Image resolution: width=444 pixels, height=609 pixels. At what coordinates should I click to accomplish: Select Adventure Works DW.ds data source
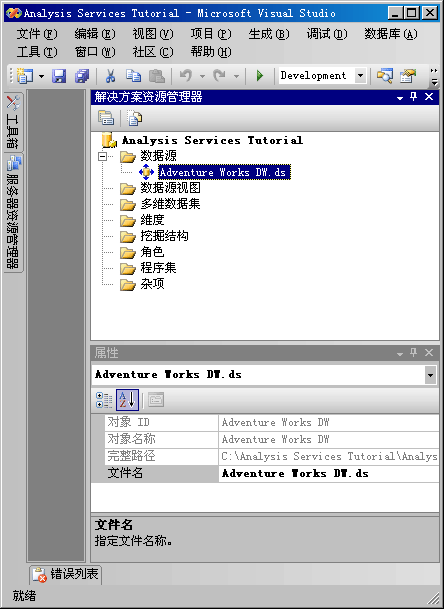pos(224,172)
